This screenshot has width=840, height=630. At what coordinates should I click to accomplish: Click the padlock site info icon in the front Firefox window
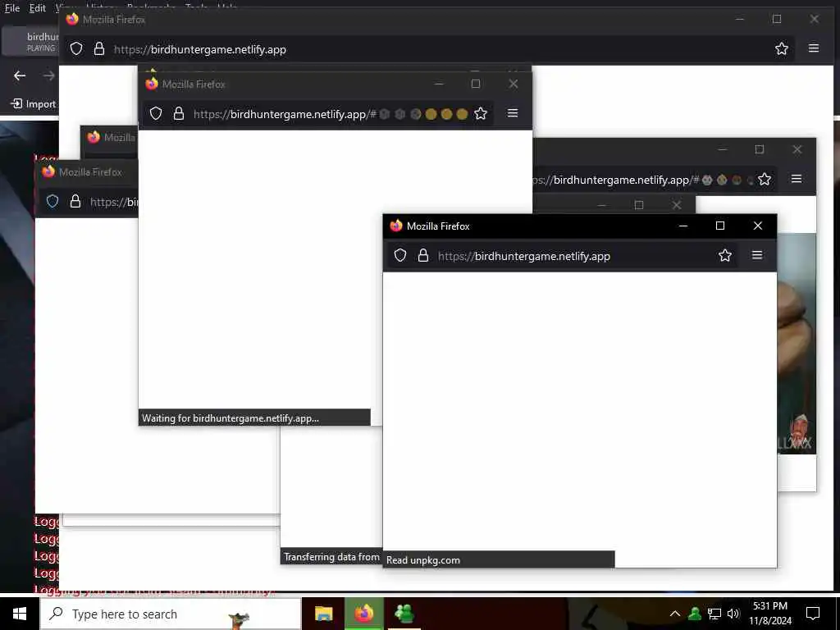tap(423, 256)
